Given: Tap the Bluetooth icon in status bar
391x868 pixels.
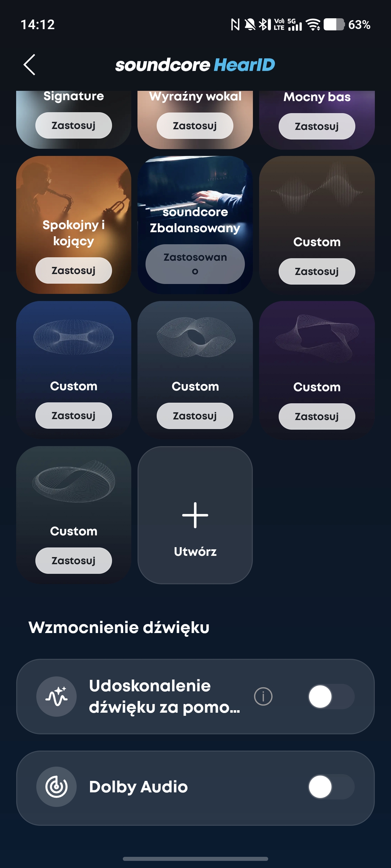Looking at the screenshot, I should [265, 24].
